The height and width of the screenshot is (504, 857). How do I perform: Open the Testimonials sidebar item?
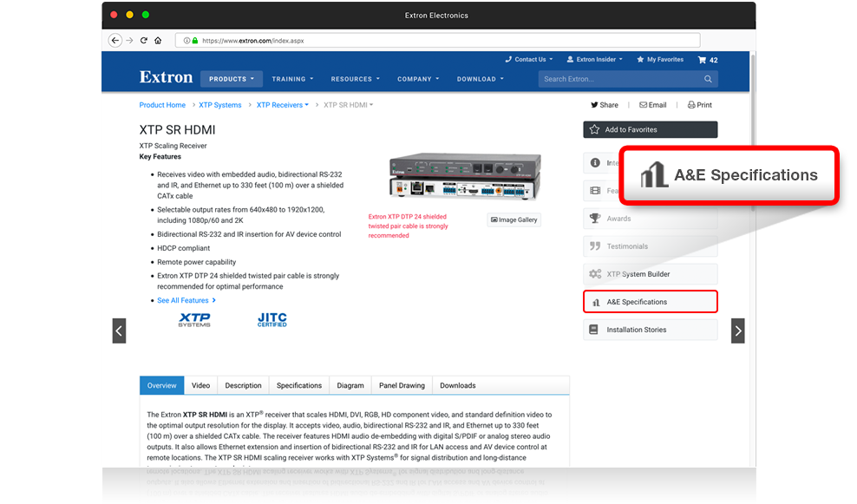tap(650, 246)
